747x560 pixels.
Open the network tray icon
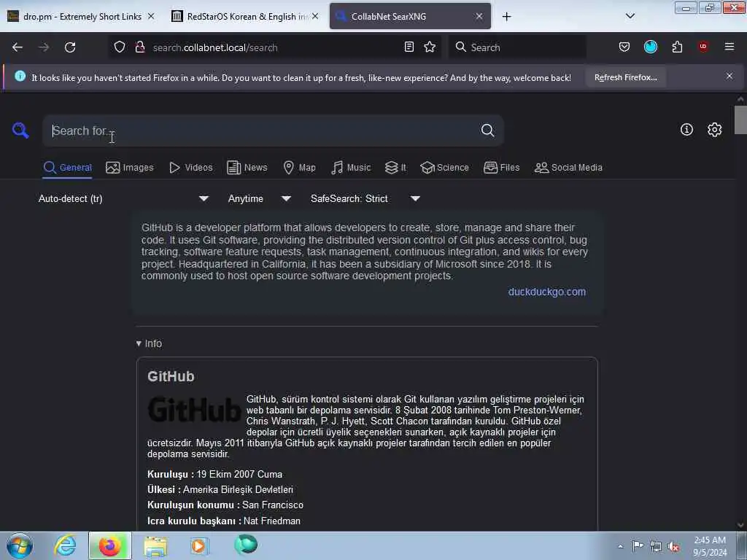(x=656, y=546)
